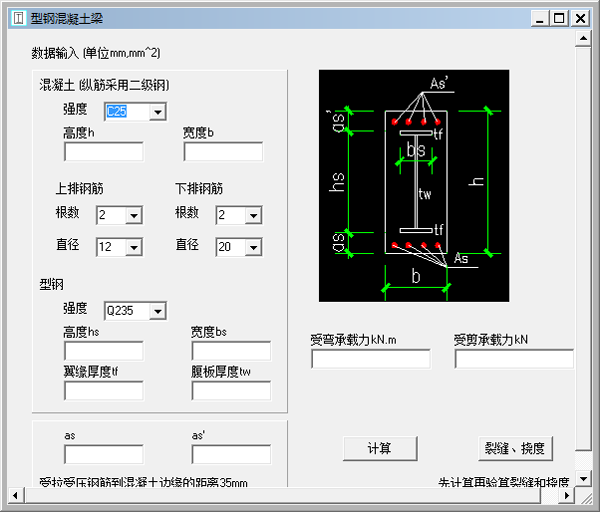
Task: Click the concrete 宽度b input field
Action: coord(223,152)
